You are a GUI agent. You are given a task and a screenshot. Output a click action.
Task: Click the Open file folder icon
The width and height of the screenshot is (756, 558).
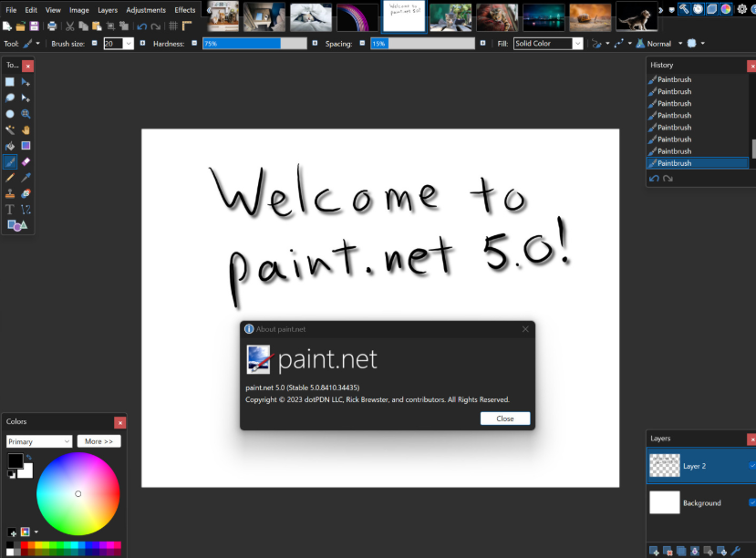coord(21,26)
